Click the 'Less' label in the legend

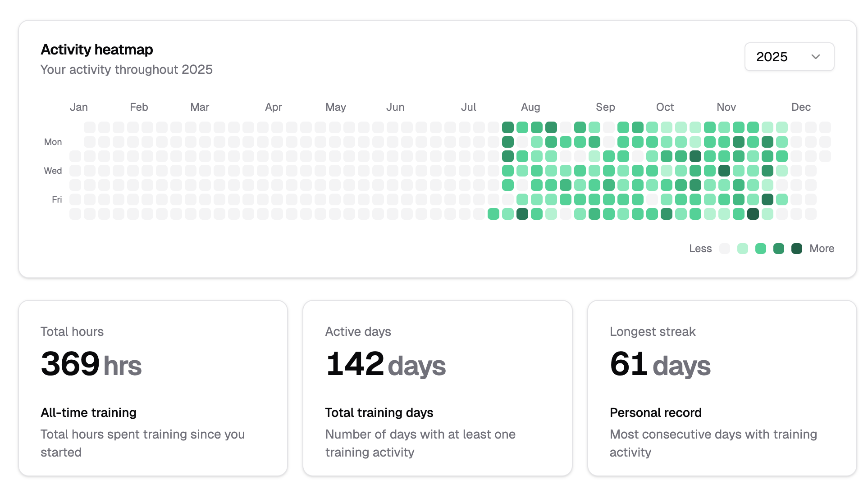700,248
